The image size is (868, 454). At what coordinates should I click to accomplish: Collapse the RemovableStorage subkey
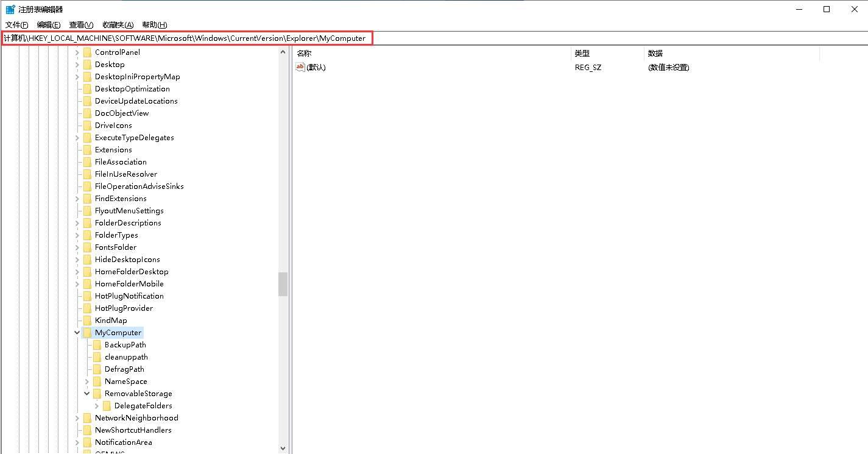click(x=87, y=394)
